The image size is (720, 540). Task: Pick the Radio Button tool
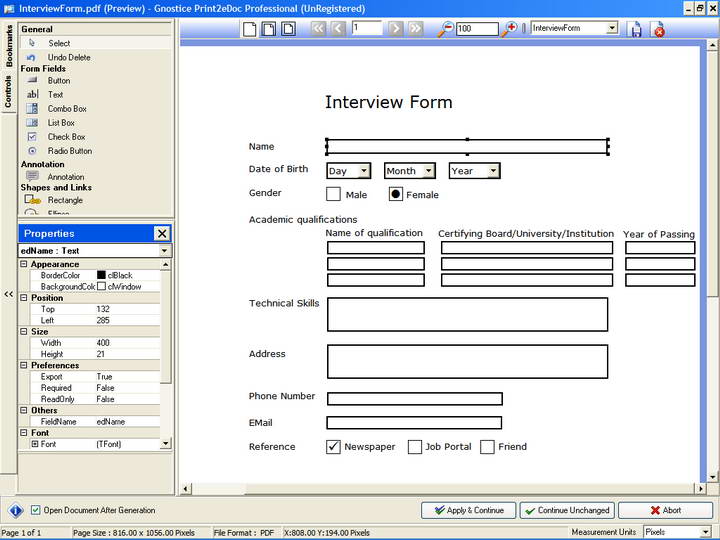point(69,151)
